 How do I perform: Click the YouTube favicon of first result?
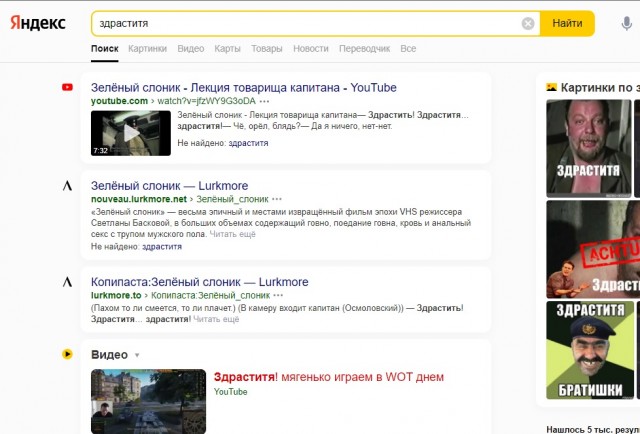click(x=67, y=87)
